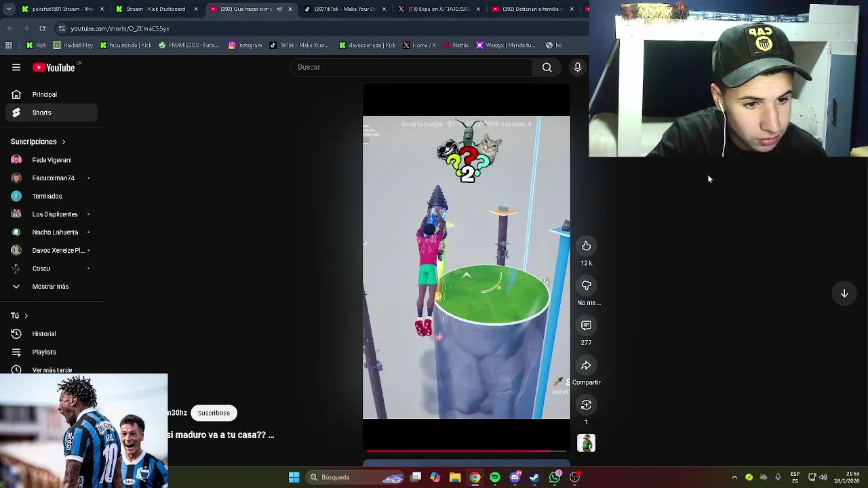Open the Chrome apps grid shortcut
This screenshot has width=868, height=488.
pyautogui.click(x=9, y=45)
